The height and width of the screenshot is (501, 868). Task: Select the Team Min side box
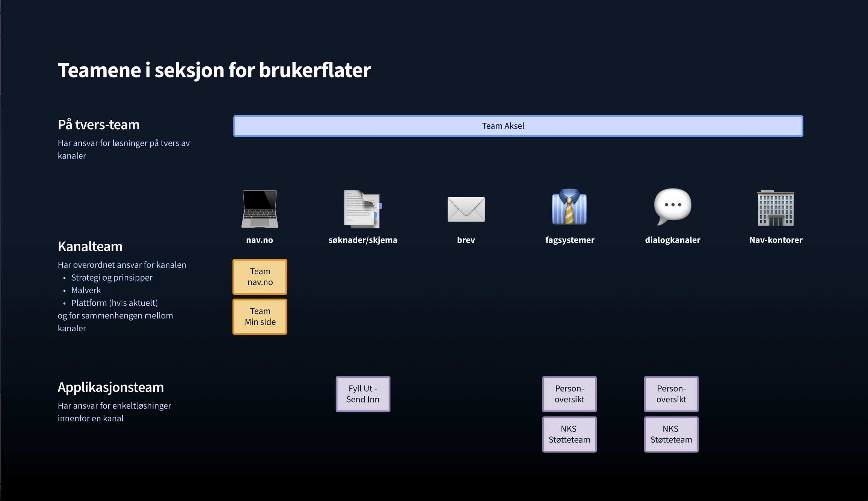pyautogui.click(x=260, y=317)
